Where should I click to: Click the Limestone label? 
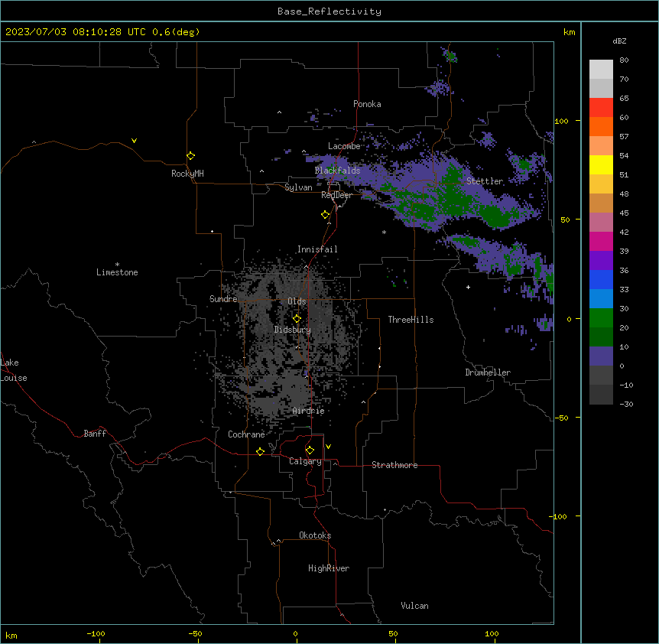[117, 272]
